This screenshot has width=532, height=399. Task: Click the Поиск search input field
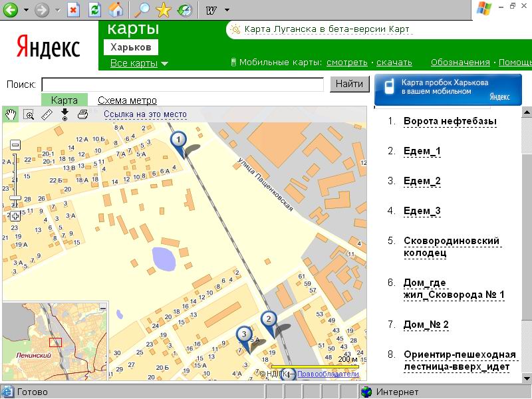[x=184, y=84]
